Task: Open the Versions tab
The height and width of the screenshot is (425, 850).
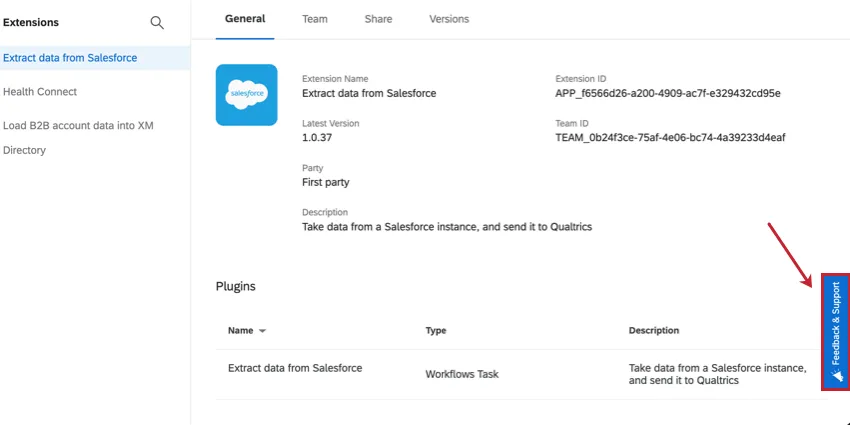Action: 449,19
